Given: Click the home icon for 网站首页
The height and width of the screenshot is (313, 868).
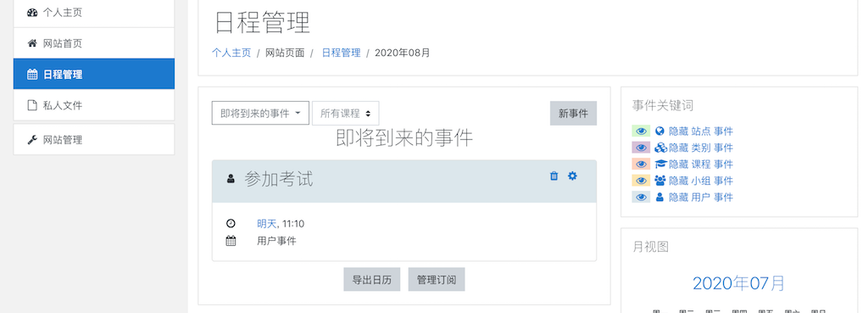Looking at the screenshot, I should [32, 43].
